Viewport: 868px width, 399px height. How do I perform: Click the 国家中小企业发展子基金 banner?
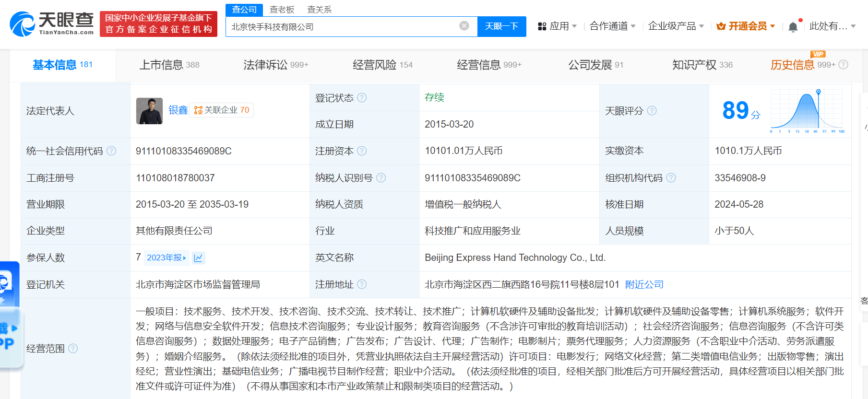point(158,24)
